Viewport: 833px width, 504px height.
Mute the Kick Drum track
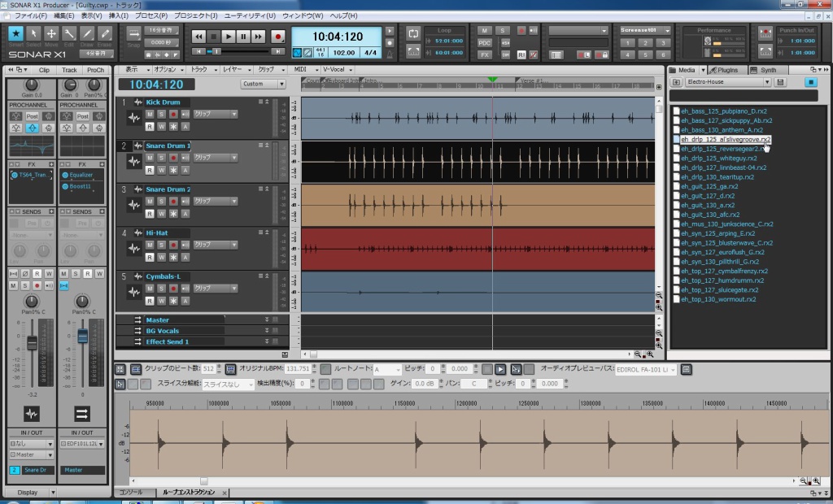(150, 114)
